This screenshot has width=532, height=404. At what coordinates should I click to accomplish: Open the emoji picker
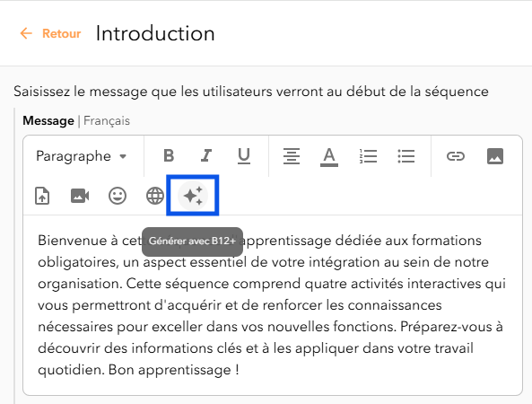point(118,196)
